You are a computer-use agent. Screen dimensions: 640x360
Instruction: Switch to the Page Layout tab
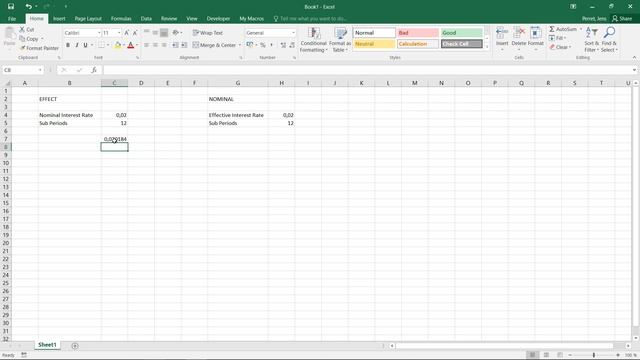pyautogui.click(x=88, y=19)
